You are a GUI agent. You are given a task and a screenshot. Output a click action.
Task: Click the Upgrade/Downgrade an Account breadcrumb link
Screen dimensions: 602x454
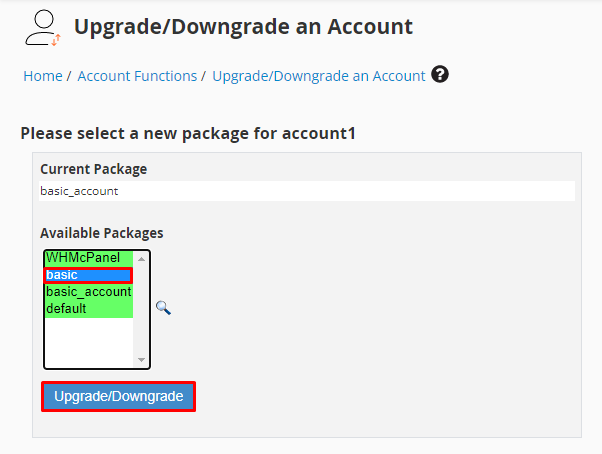click(x=319, y=76)
